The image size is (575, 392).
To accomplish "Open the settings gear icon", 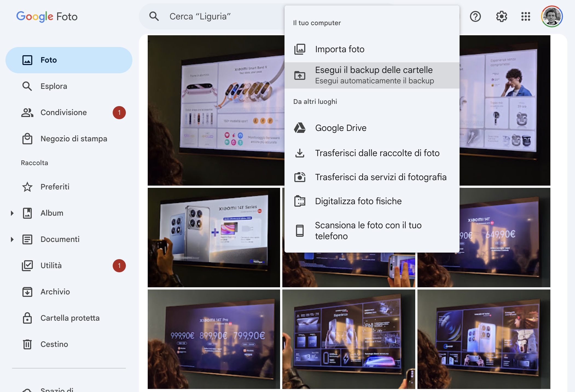I will [502, 16].
